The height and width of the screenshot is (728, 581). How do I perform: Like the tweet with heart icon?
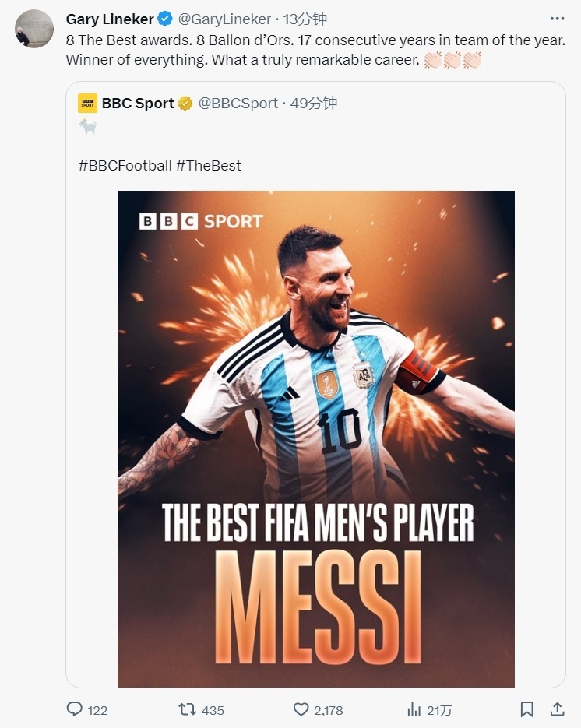(301, 709)
